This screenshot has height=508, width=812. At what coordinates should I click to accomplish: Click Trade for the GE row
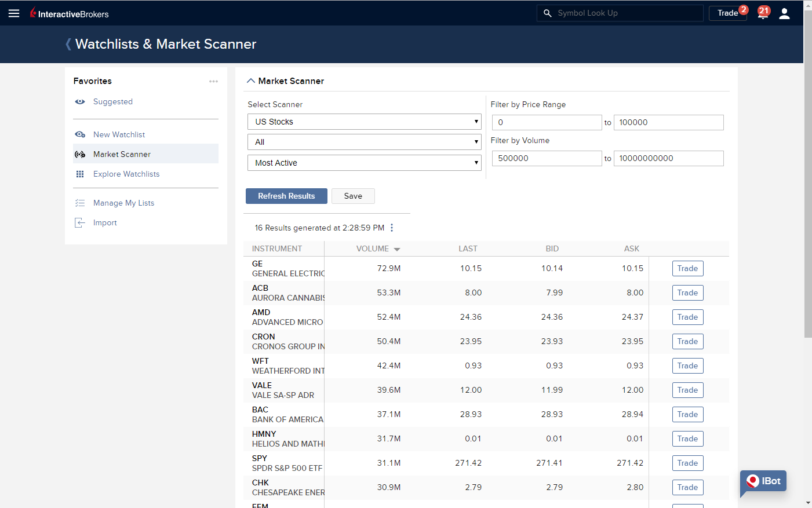coord(687,268)
